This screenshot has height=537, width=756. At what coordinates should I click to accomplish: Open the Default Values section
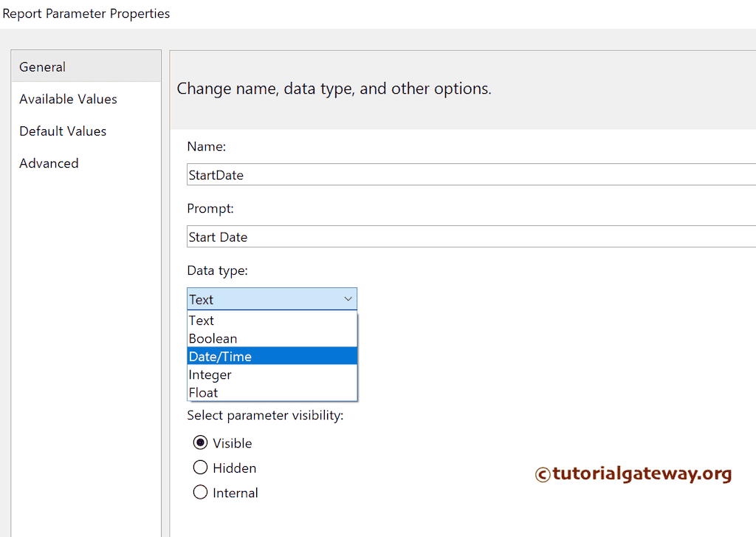pos(62,131)
